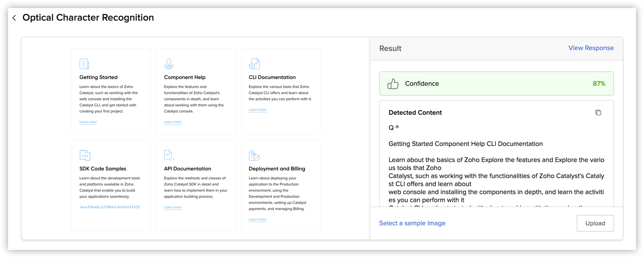Open Learn more under Getting Started

pos(88,122)
